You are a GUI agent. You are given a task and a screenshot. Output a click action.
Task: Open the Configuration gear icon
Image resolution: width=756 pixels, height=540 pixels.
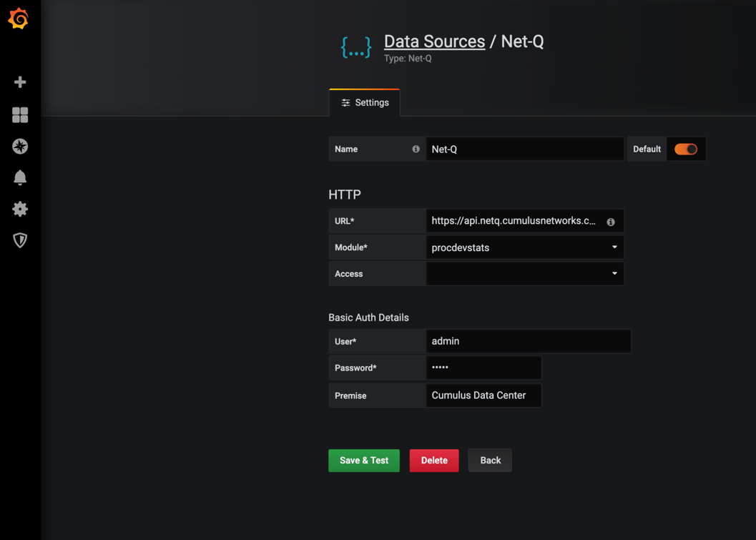(20, 209)
